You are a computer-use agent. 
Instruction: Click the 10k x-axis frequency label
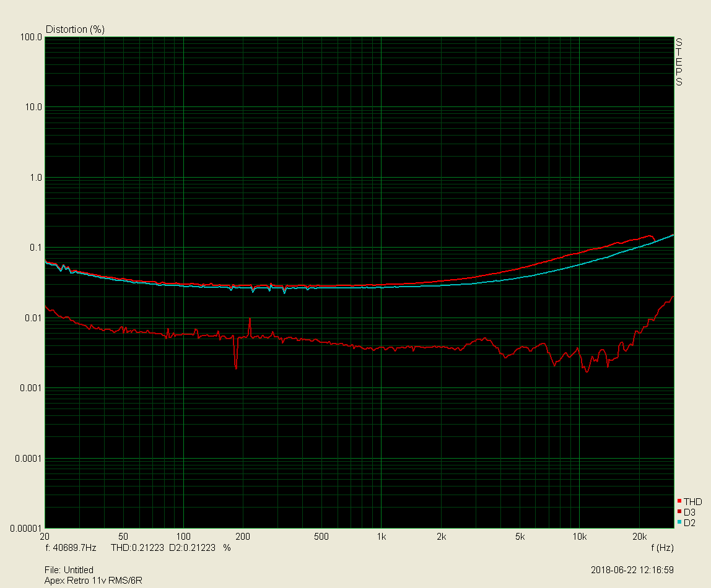tap(580, 537)
